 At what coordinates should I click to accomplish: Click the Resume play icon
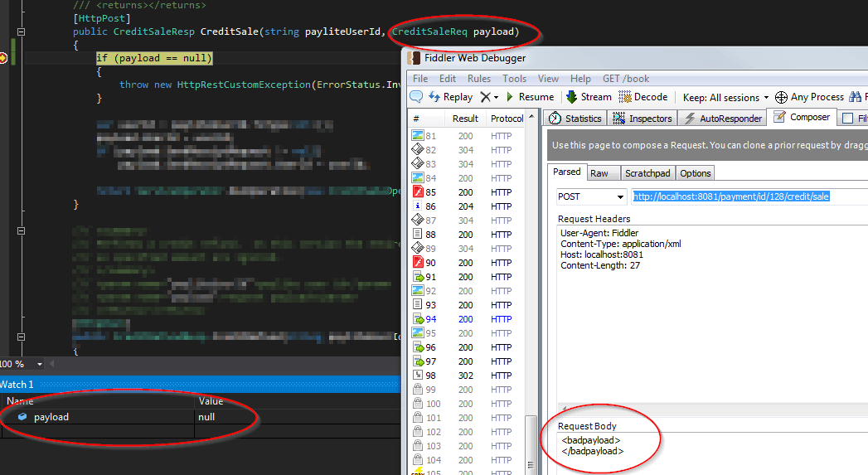[x=510, y=97]
